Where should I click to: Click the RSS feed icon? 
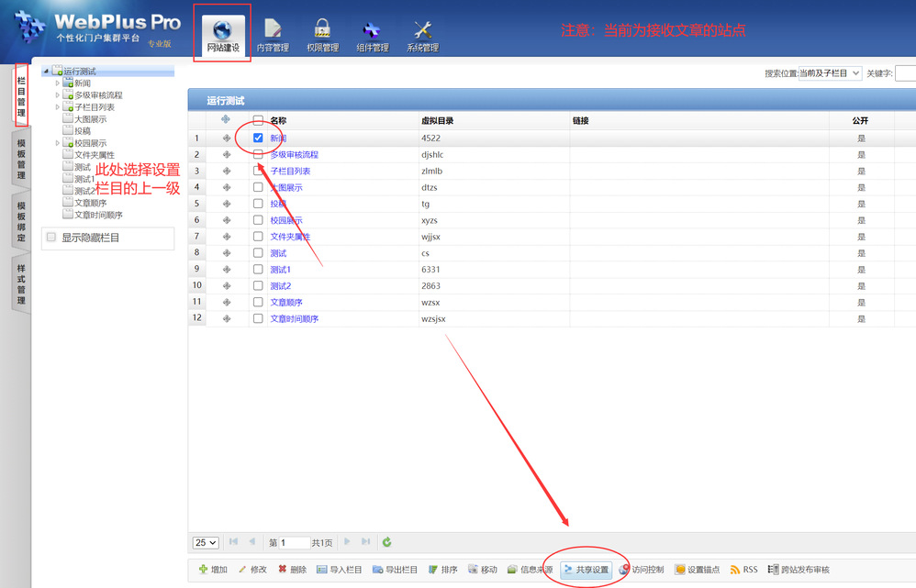[x=743, y=570]
